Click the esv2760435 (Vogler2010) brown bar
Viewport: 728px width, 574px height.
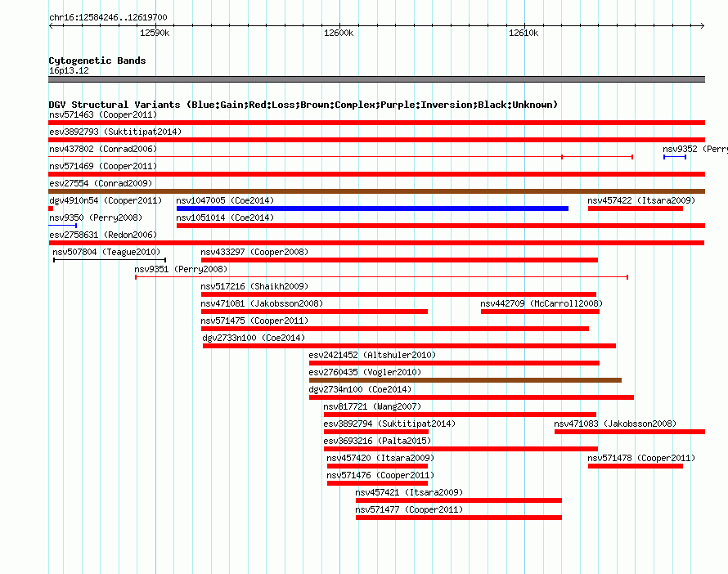tap(465, 380)
